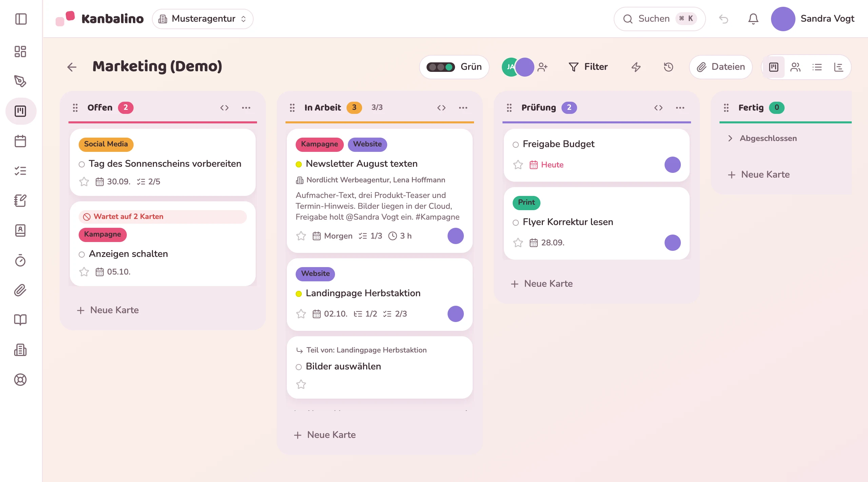Open the Prüfung column three-dot menu

[x=680, y=108]
